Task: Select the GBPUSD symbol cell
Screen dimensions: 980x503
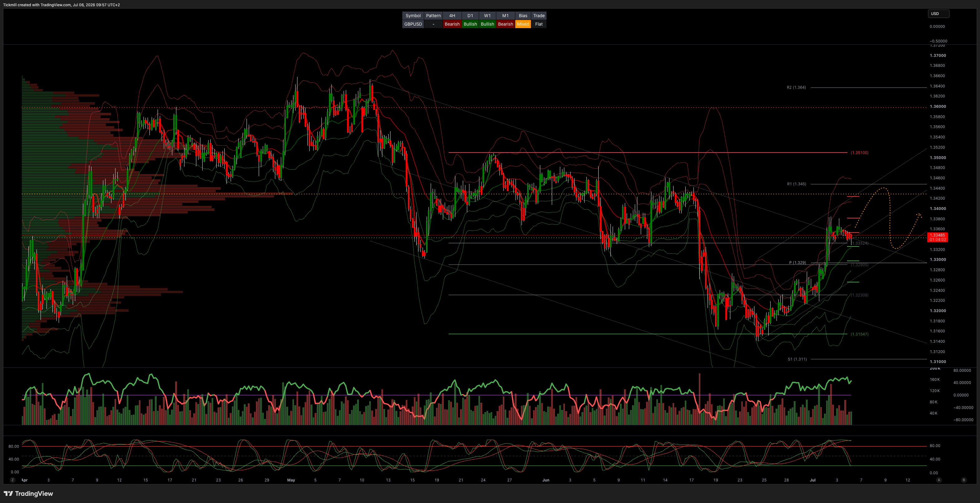Action: (x=413, y=24)
